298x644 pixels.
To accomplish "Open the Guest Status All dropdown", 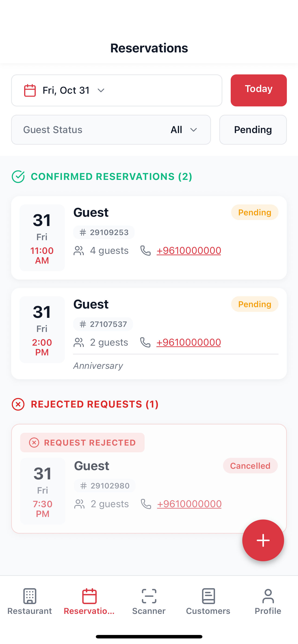I will [111, 130].
